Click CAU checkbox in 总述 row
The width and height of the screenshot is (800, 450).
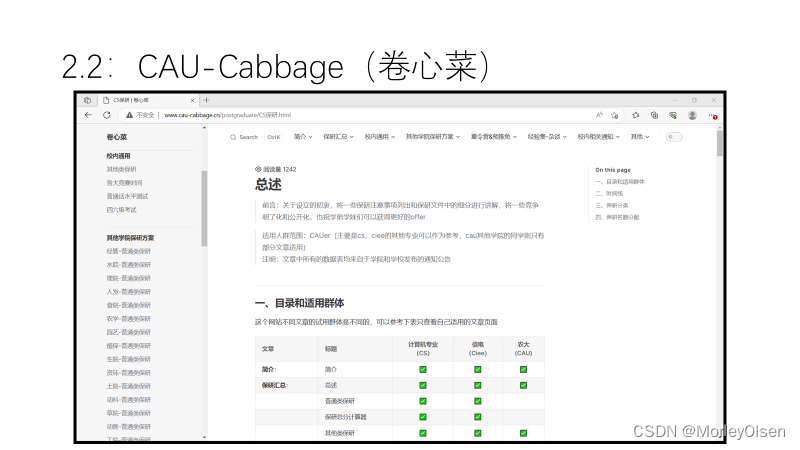click(x=523, y=385)
